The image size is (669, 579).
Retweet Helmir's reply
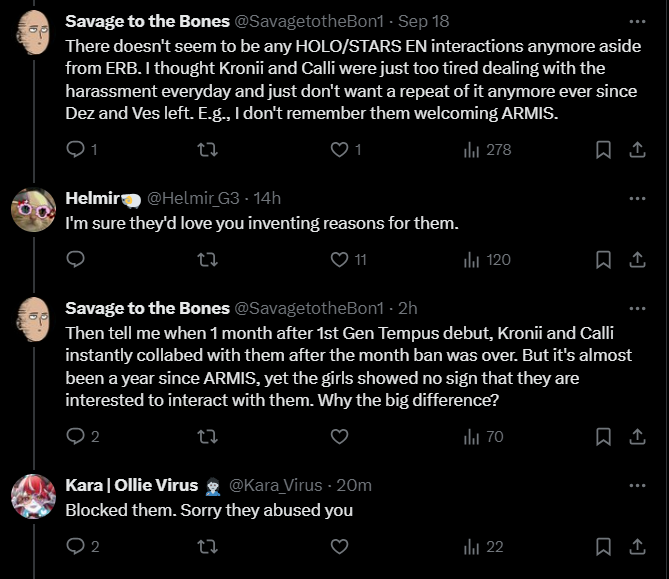point(207,259)
